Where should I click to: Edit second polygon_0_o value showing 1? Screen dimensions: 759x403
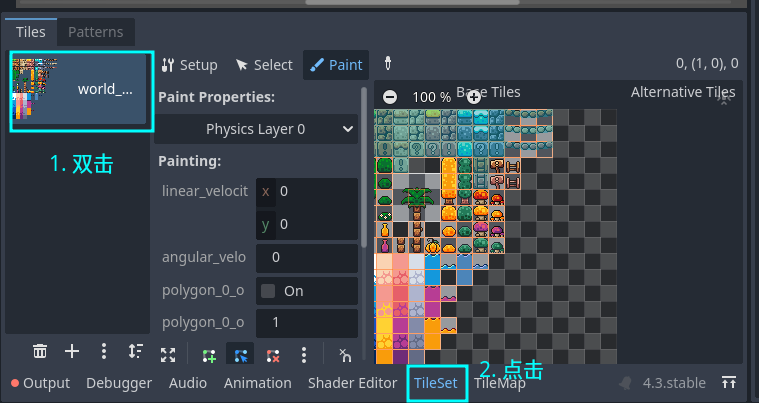tap(307, 323)
